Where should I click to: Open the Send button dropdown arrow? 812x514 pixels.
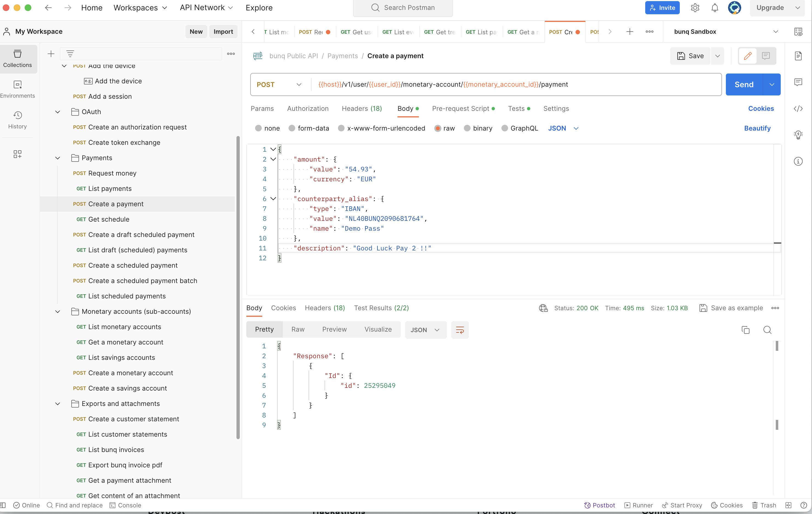tap(771, 84)
